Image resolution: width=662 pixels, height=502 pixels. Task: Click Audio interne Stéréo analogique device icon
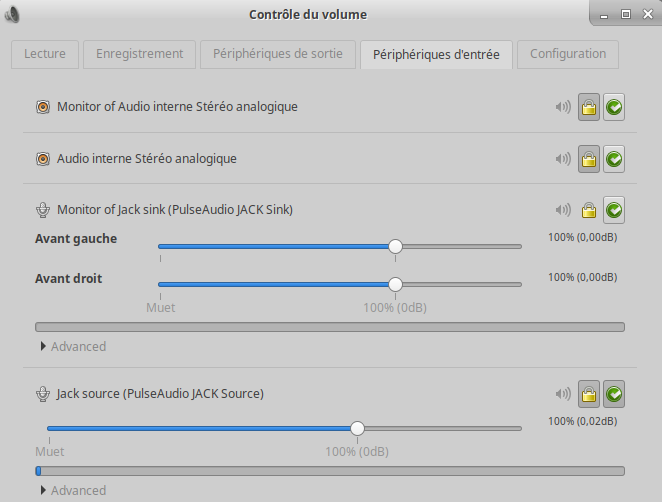click(43, 158)
